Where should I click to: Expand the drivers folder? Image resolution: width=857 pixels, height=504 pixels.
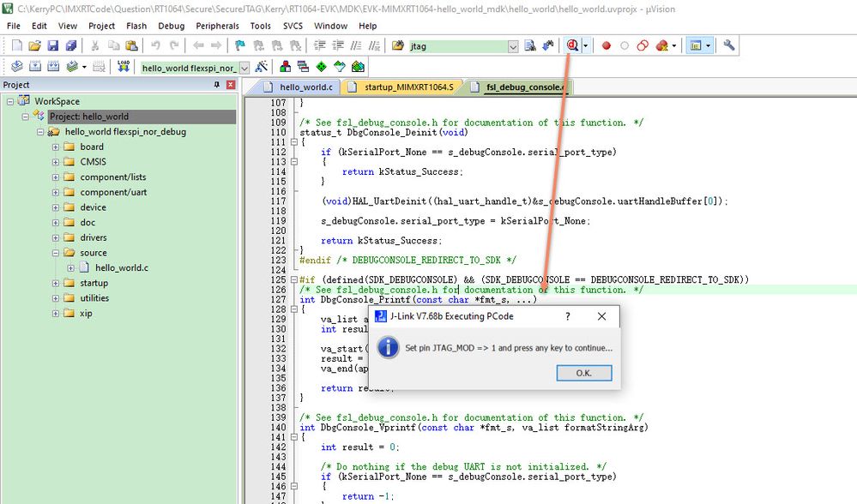point(56,238)
